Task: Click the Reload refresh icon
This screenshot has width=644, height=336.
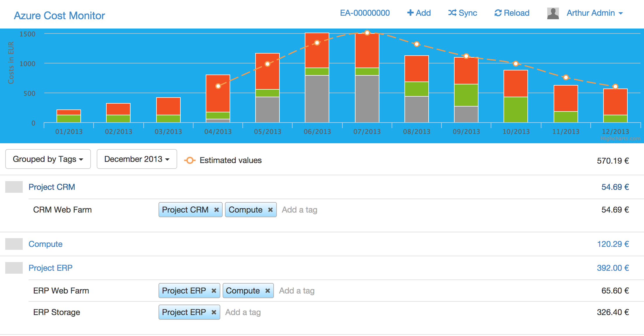Action: point(498,13)
